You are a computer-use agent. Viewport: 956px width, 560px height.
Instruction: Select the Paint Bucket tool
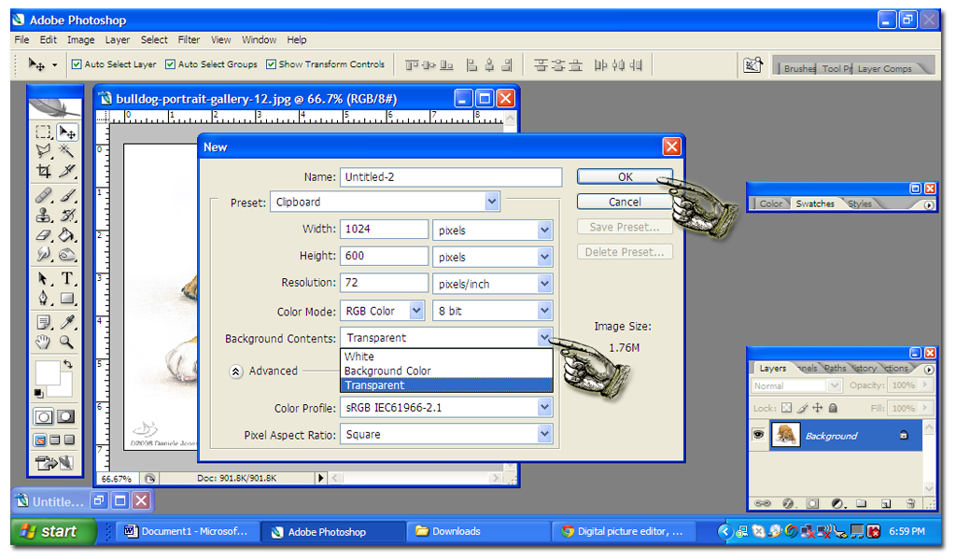click(x=66, y=234)
